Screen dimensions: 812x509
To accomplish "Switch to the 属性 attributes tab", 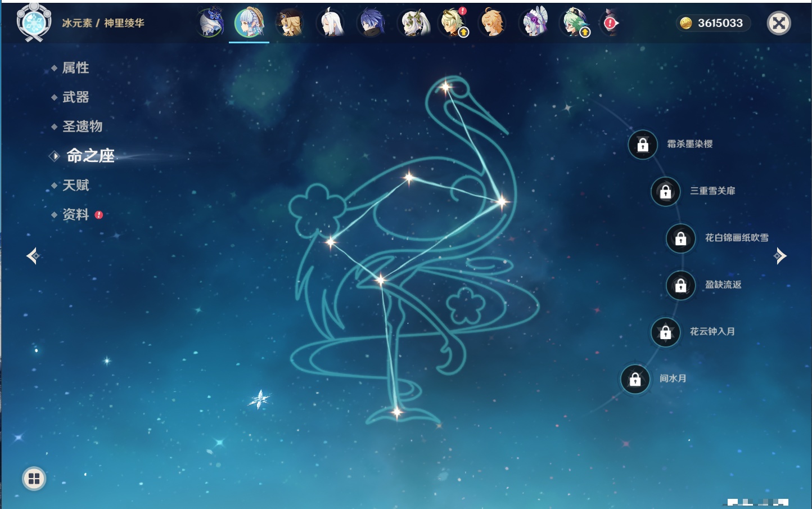I will 75,68.
